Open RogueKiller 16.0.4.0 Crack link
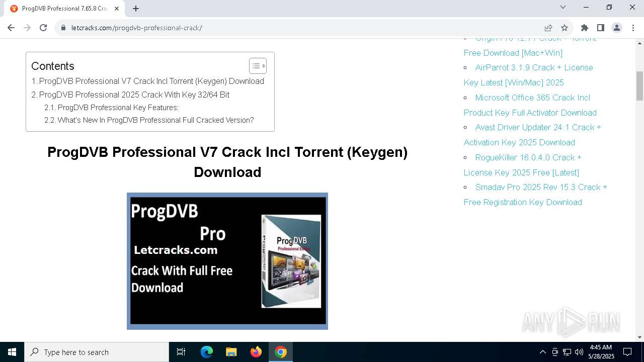 pos(522,165)
